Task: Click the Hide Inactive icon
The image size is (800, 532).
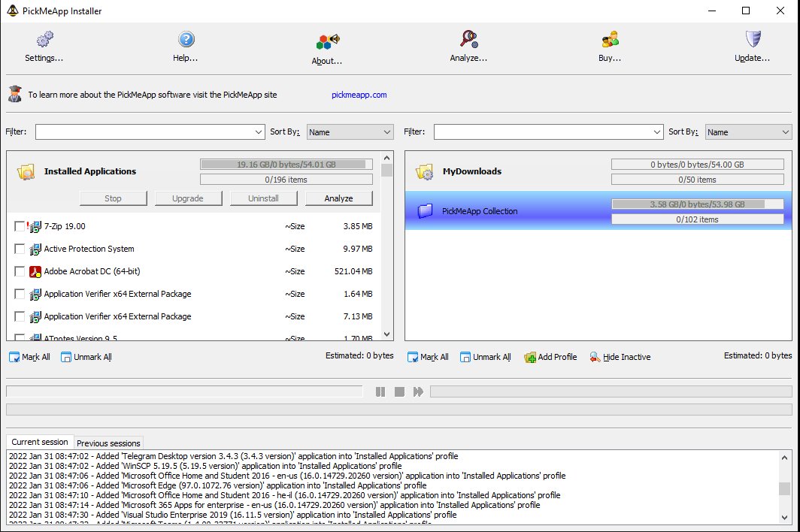Action: click(595, 357)
